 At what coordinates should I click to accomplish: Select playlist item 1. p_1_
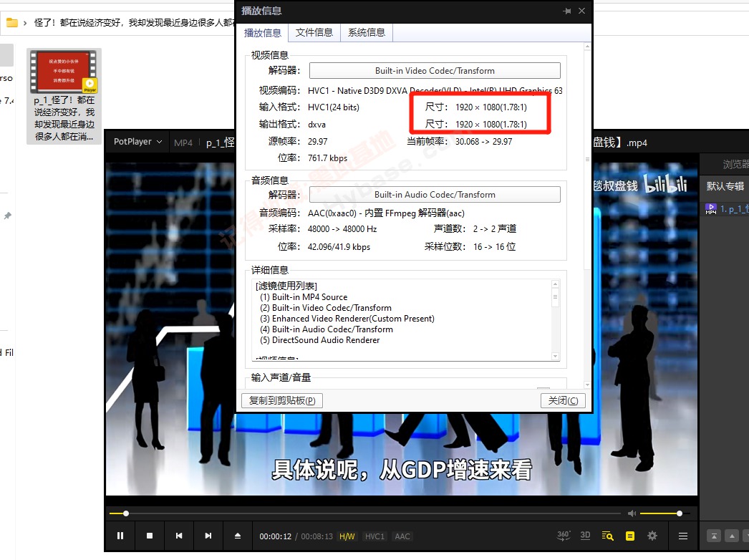727,209
